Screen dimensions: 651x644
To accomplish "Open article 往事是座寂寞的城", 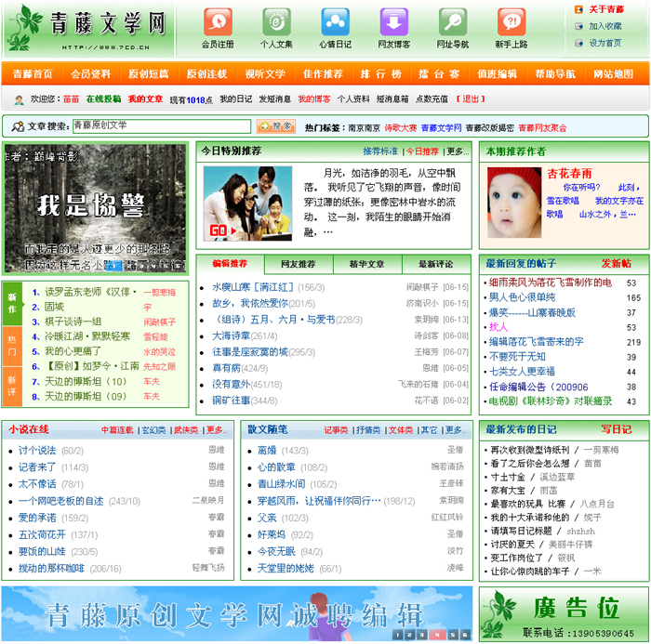I will pyautogui.click(x=250, y=352).
